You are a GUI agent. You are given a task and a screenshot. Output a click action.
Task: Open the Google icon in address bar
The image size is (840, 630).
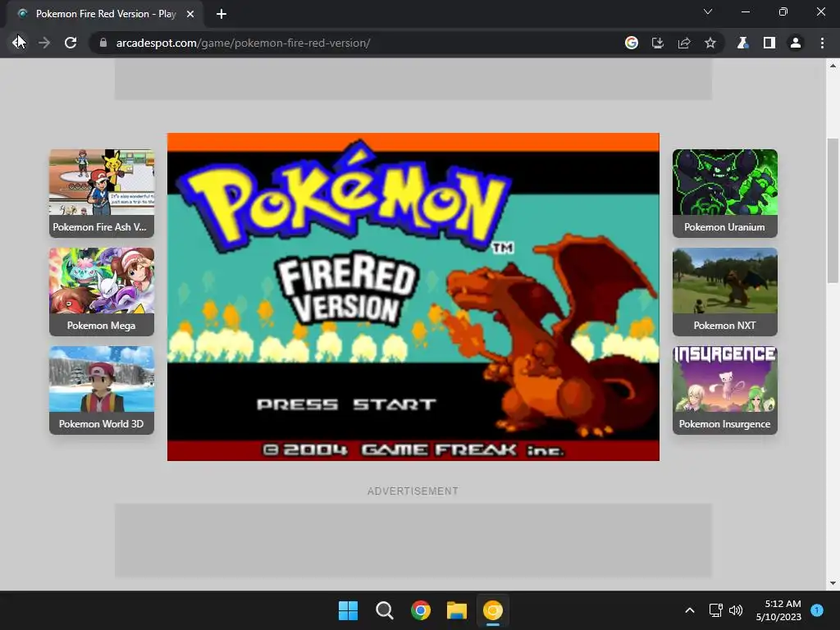[632, 43]
